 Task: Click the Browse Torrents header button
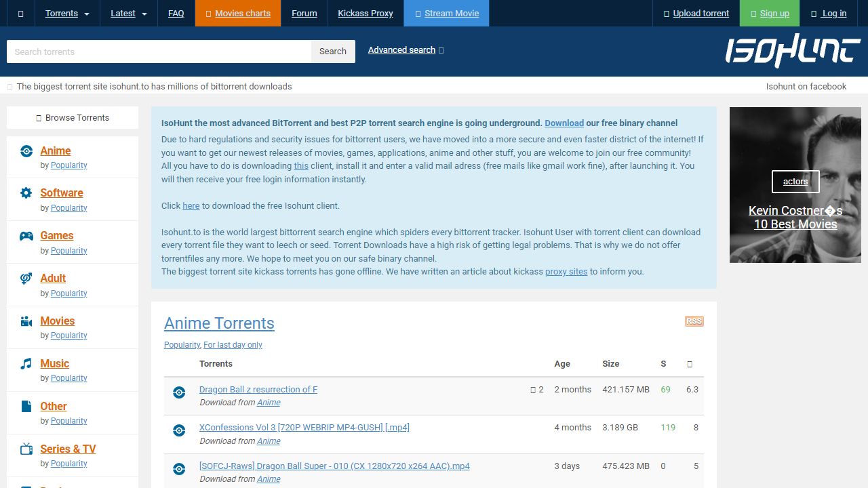point(73,117)
